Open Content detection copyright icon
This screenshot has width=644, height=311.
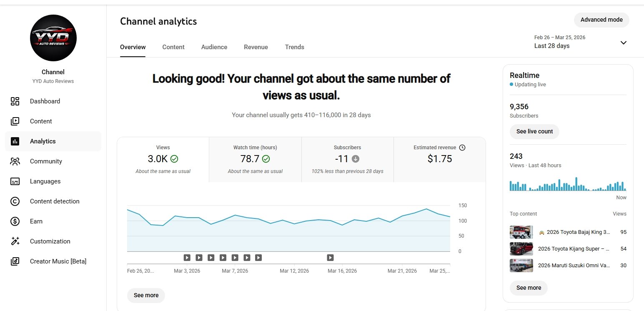15,201
